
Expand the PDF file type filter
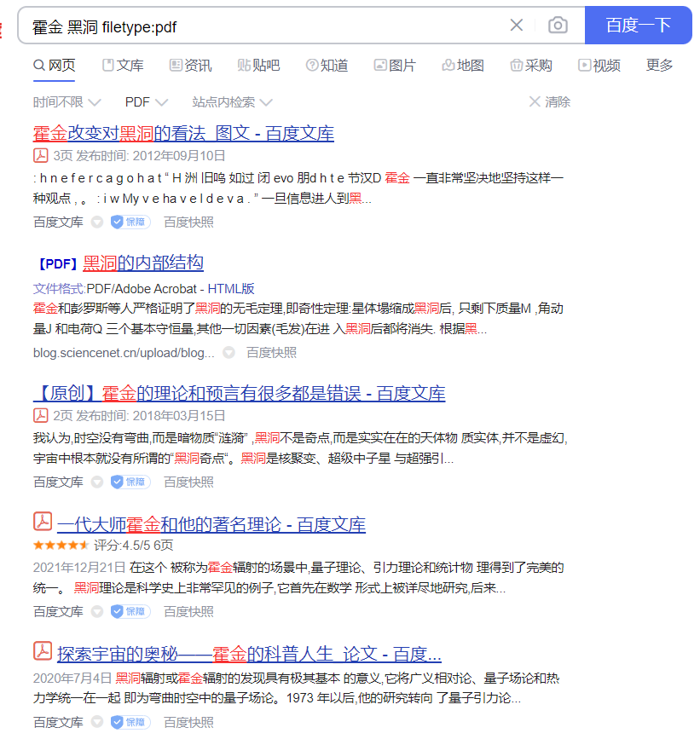pos(147,102)
